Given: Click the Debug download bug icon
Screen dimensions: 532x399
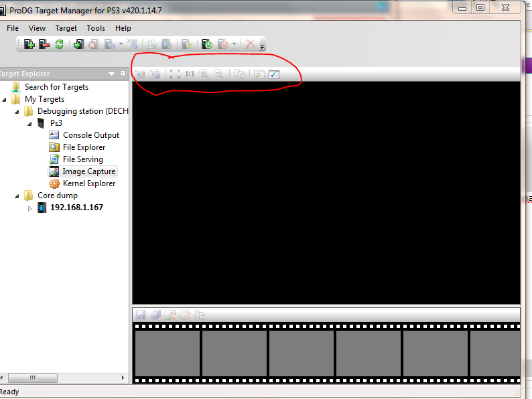Looking at the screenshot, I should 167,44.
